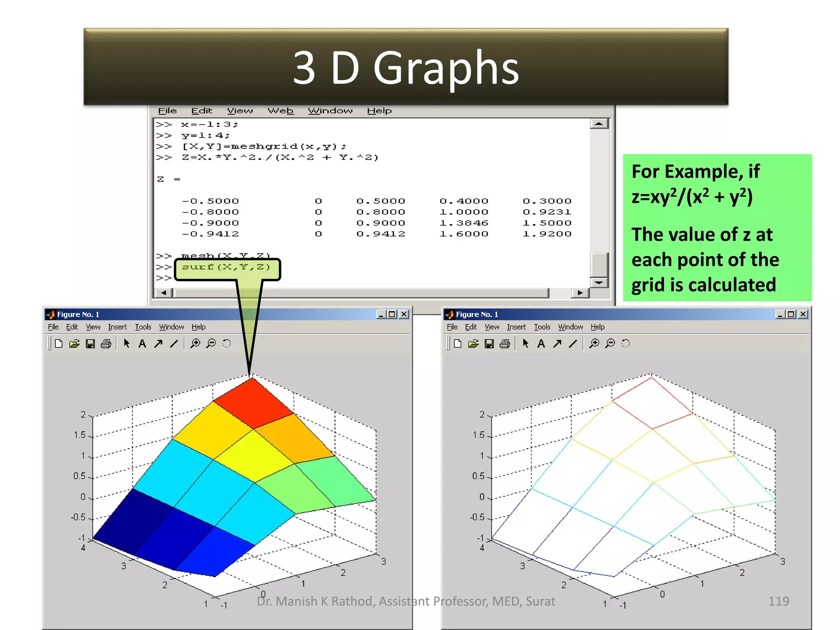Click Zoom Out icon in right figure window
The height and width of the screenshot is (630, 840).
(610, 344)
